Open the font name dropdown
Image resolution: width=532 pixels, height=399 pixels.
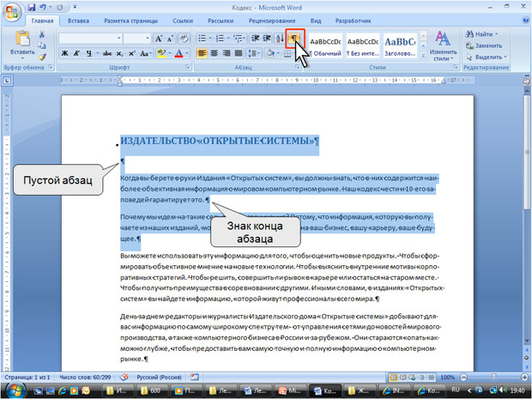click(119, 39)
